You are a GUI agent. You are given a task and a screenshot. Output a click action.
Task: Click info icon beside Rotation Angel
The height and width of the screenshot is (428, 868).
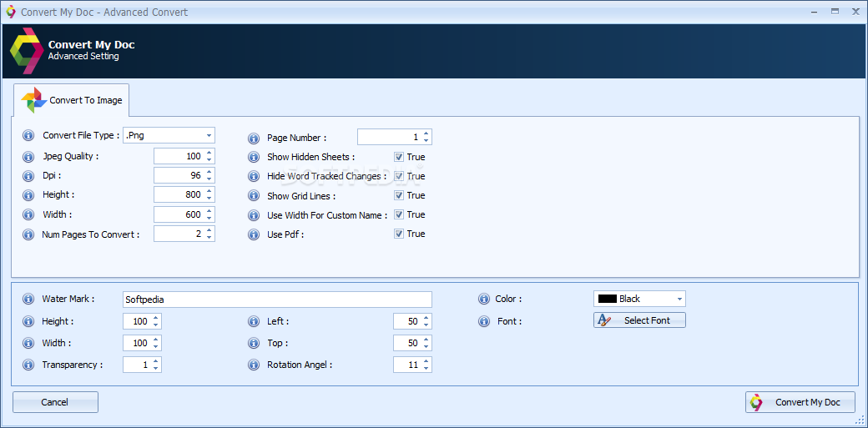[x=254, y=365]
